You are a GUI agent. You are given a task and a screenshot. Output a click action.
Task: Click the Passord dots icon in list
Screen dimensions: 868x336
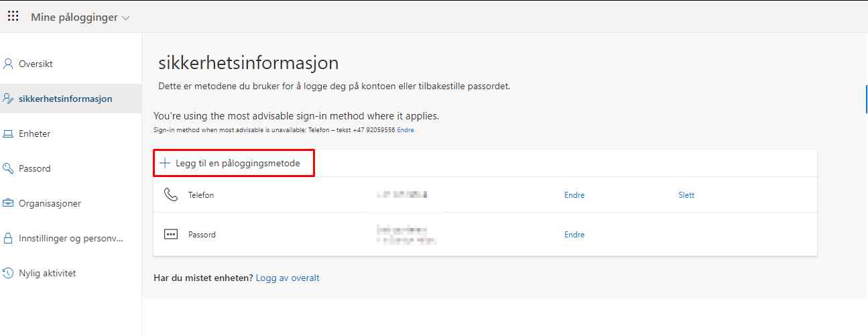(x=170, y=235)
